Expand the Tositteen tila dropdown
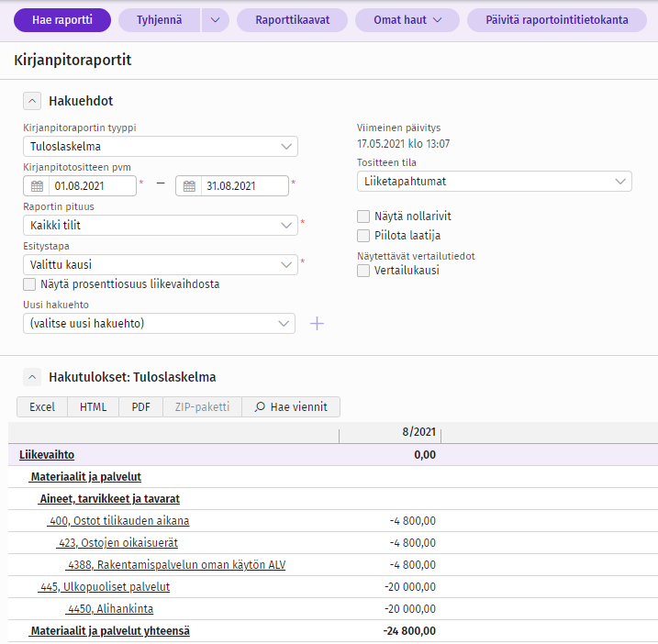Image resolution: width=658 pixels, height=644 pixels. 495,182
